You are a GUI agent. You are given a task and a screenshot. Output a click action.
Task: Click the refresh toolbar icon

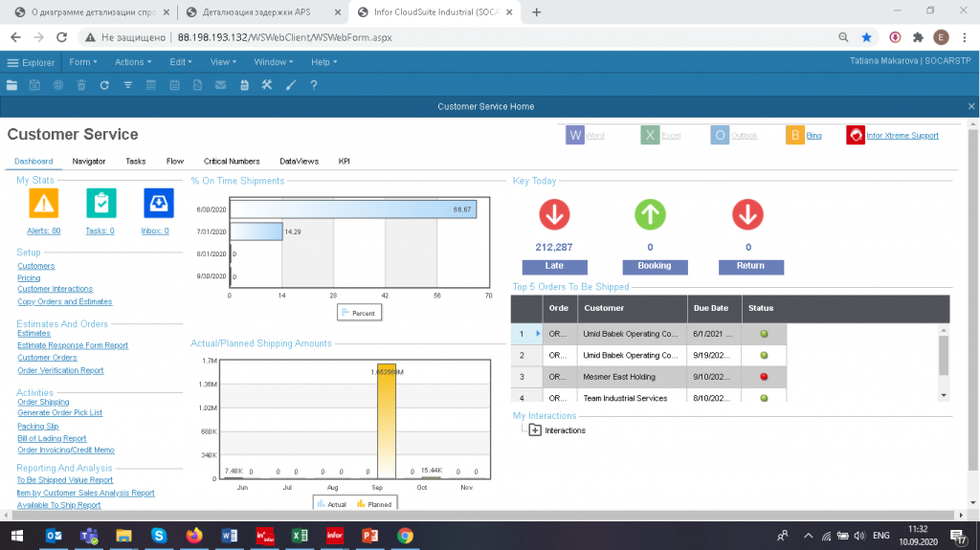tap(104, 85)
